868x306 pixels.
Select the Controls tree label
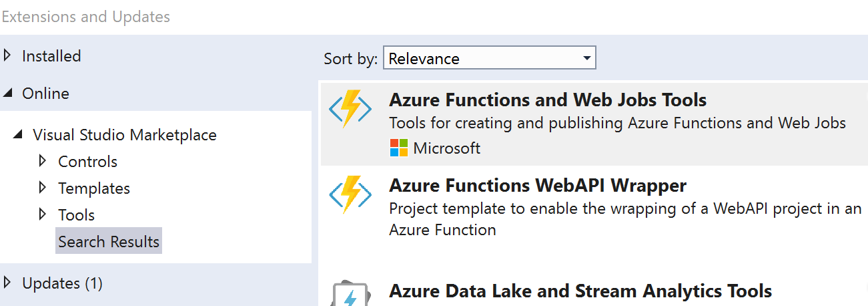click(x=87, y=162)
